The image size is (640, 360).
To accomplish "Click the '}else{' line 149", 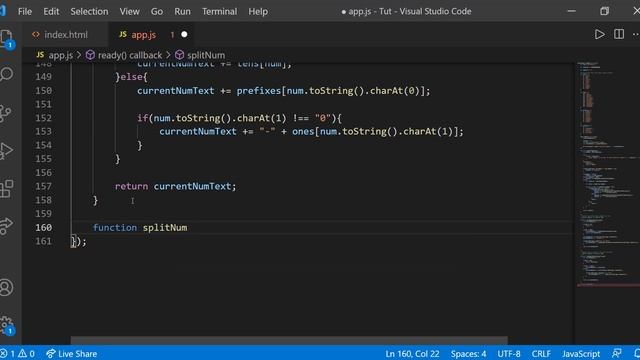I will coord(131,77).
